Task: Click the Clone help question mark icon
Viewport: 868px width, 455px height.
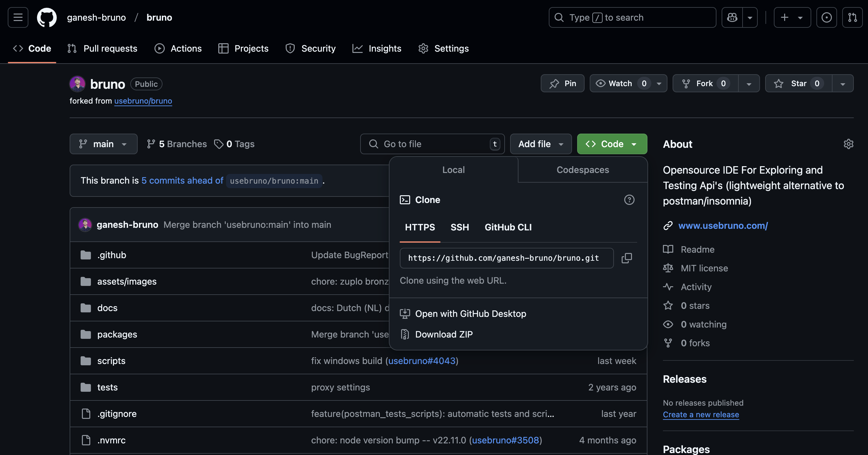Action: coord(629,200)
